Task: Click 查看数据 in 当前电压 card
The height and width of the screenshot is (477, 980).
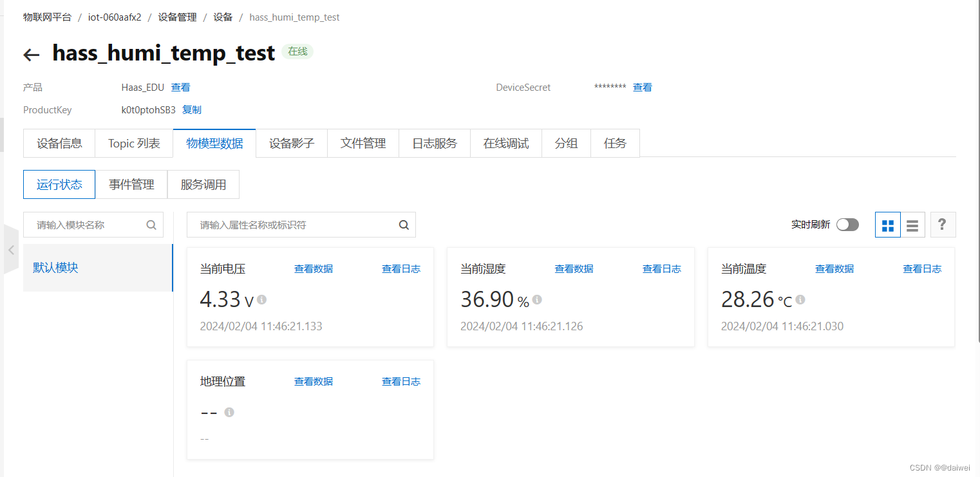Action: pyautogui.click(x=314, y=269)
